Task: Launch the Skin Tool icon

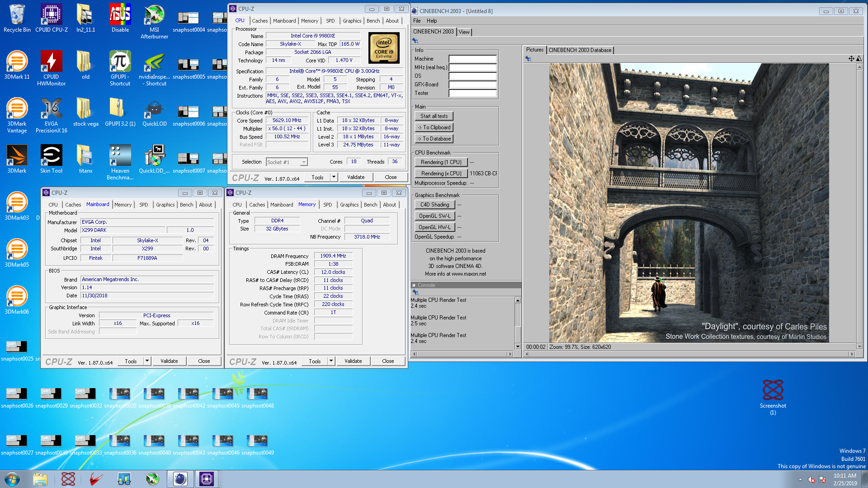Action: click(x=51, y=160)
